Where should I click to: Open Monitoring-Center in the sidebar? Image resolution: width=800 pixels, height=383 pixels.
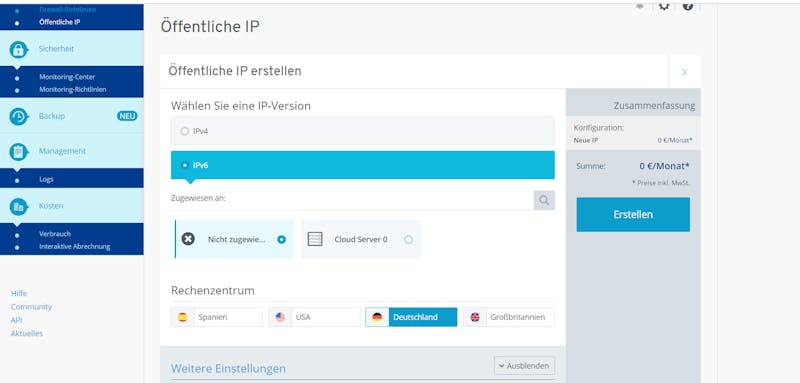pyautogui.click(x=67, y=77)
